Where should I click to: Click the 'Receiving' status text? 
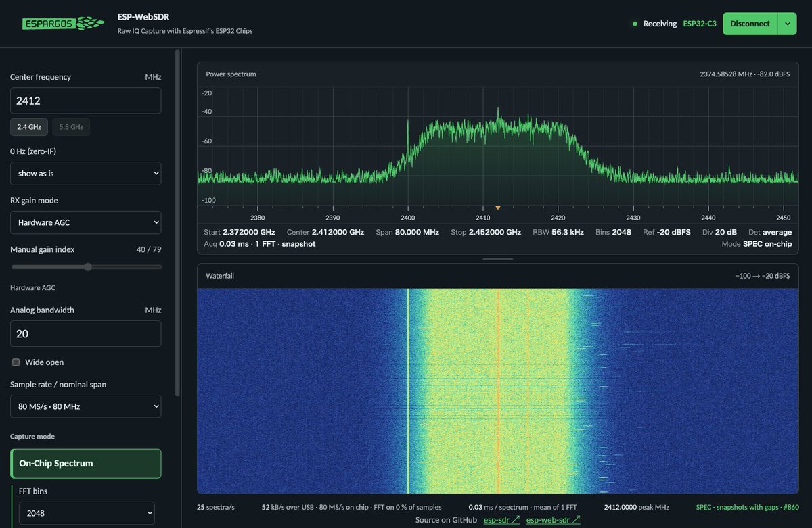[x=660, y=24]
